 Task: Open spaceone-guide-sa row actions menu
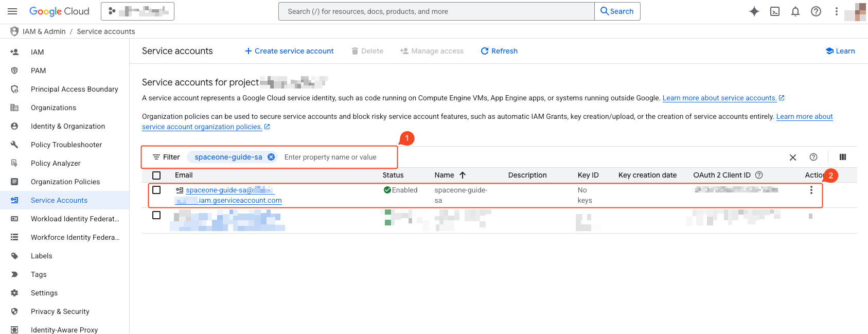[x=811, y=190]
